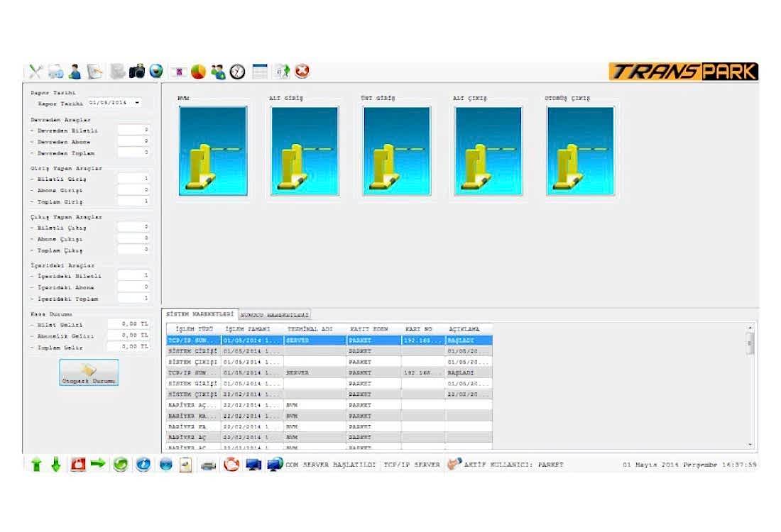Viewport: 781px width, 532px height.
Task: Click the handshake icon beside AKTİF KULLANICI
Action: (454, 464)
